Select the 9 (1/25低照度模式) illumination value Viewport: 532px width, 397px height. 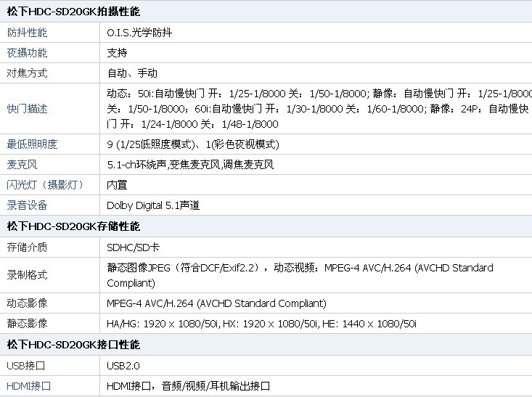[x=193, y=144]
